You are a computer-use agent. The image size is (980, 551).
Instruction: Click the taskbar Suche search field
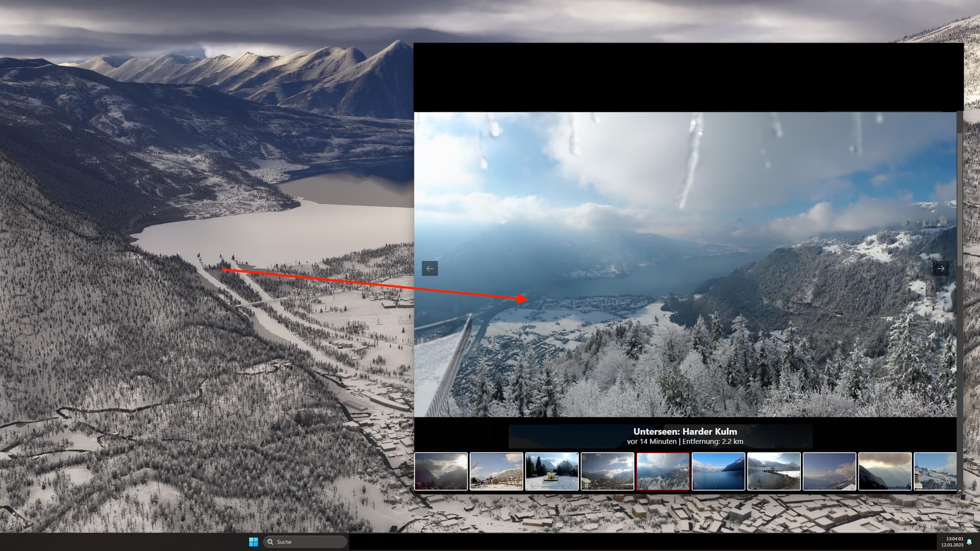click(306, 542)
